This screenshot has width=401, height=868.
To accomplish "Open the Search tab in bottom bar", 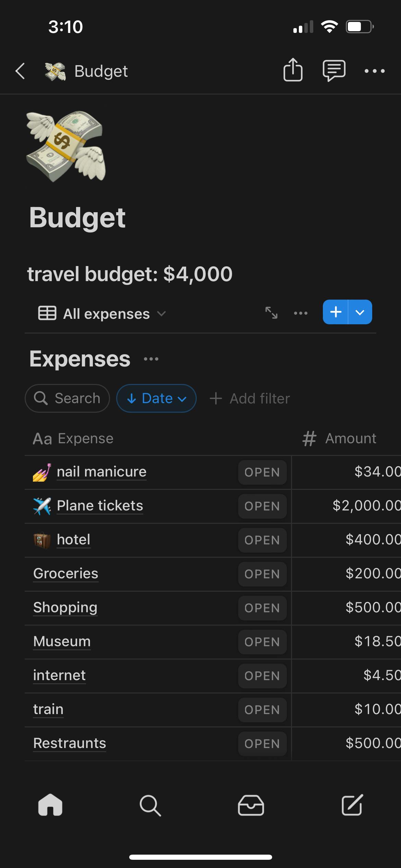I will (x=150, y=805).
